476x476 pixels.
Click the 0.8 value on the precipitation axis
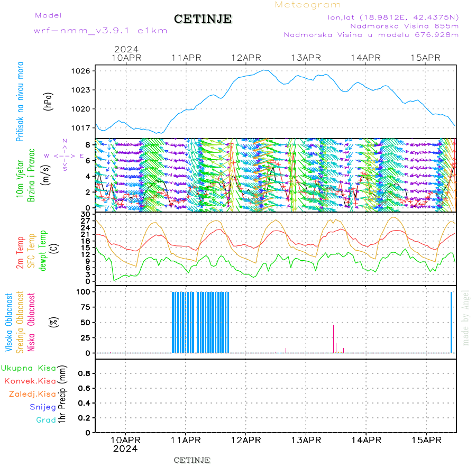84,373
